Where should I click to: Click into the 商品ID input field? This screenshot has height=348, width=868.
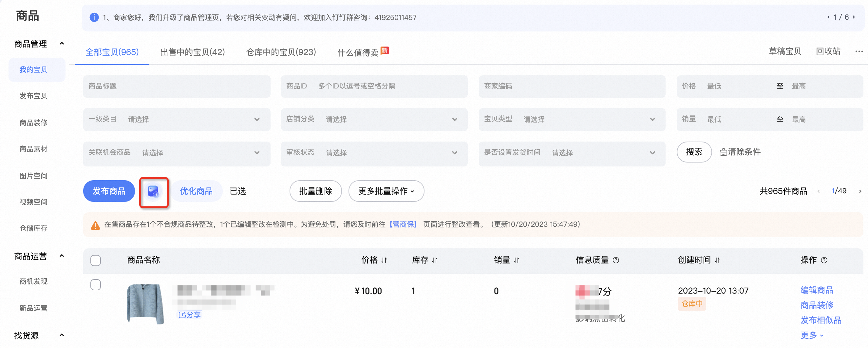click(x=374, y=86)
